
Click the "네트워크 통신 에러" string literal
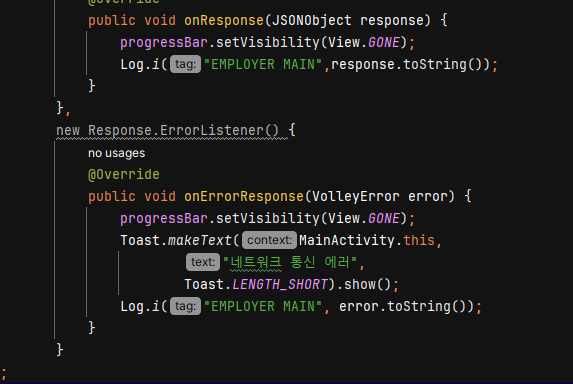[290, 262]
